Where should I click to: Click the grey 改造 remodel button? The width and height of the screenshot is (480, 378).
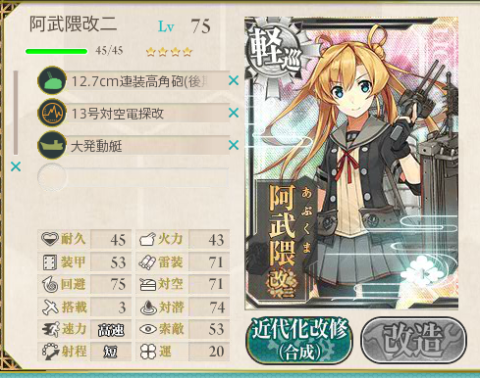tap(414, 340)
